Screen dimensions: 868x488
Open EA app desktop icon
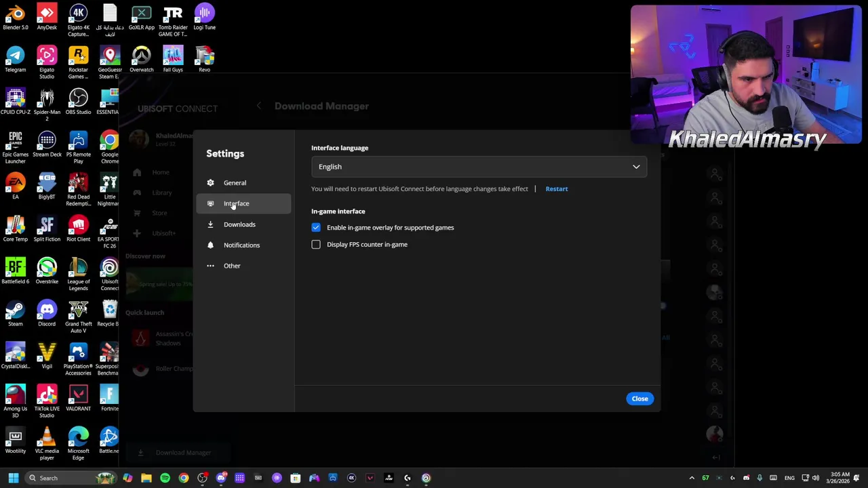15,186
